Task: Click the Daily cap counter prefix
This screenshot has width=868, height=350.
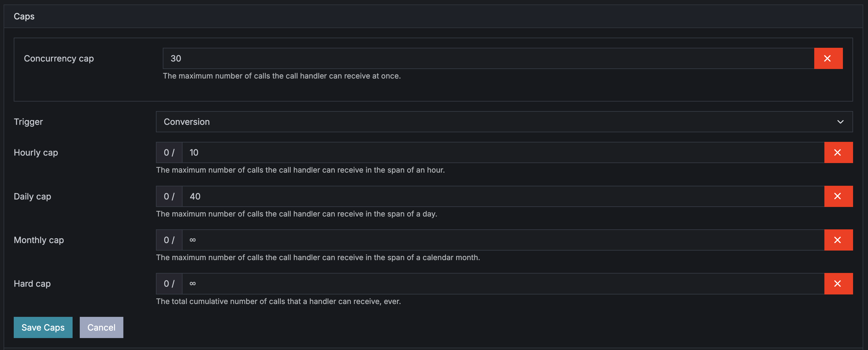Action: 169,196
